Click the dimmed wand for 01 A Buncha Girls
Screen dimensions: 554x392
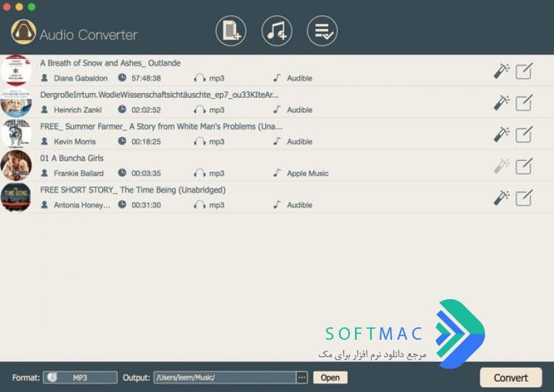click(x=501, y=166)
